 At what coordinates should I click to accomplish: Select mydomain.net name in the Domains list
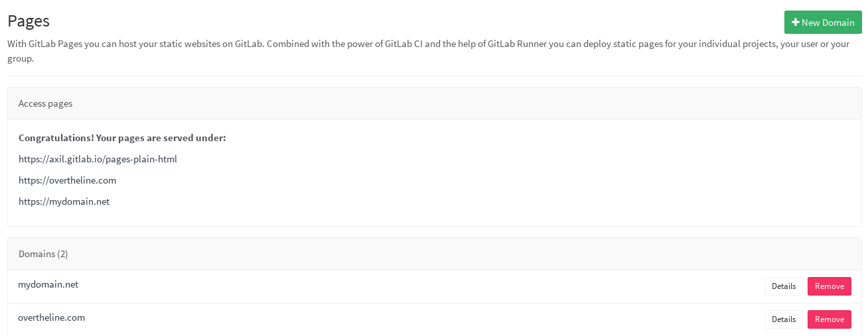pyautogui.click(x=48, y=284)
